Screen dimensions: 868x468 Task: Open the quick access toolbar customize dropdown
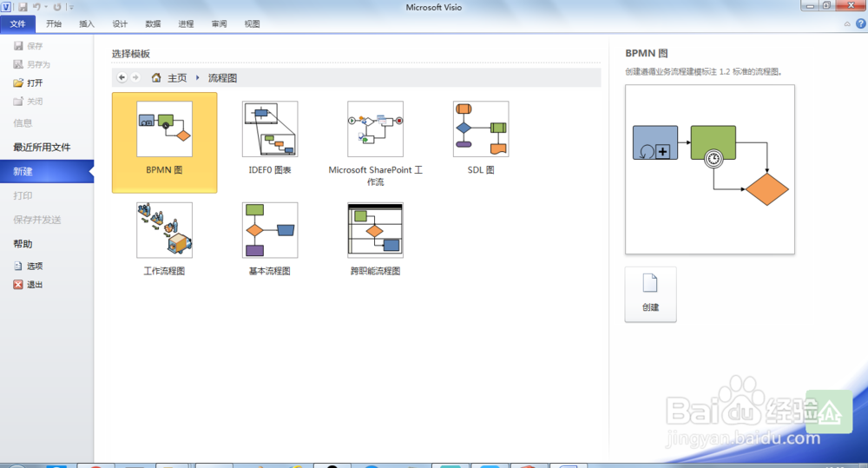[x=70, y=7]
